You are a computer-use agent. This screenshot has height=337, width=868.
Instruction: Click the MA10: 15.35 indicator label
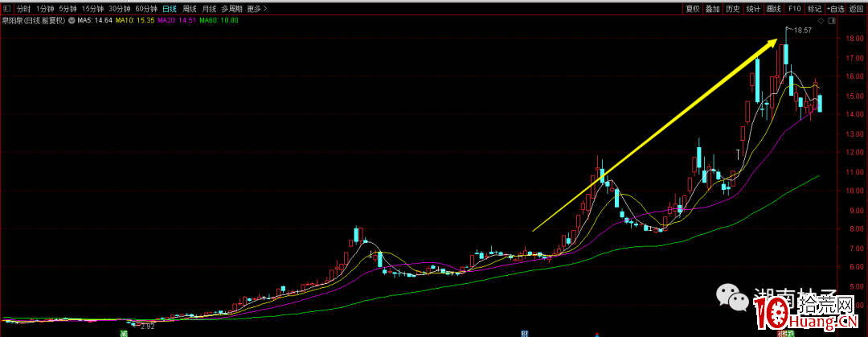click(x=136, y=20)
